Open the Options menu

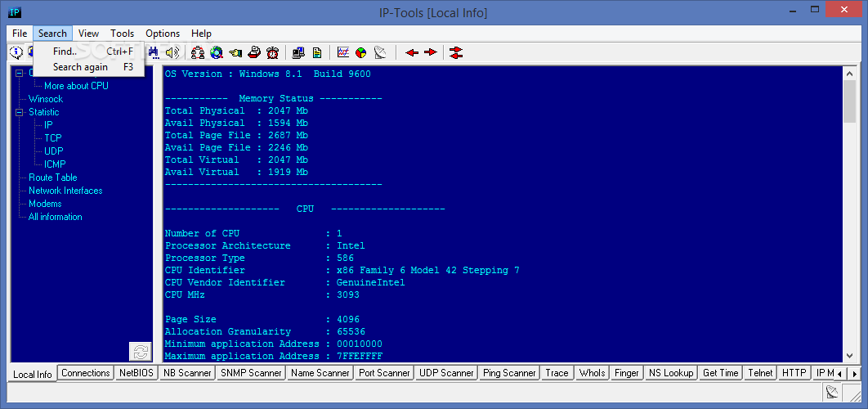163,34
